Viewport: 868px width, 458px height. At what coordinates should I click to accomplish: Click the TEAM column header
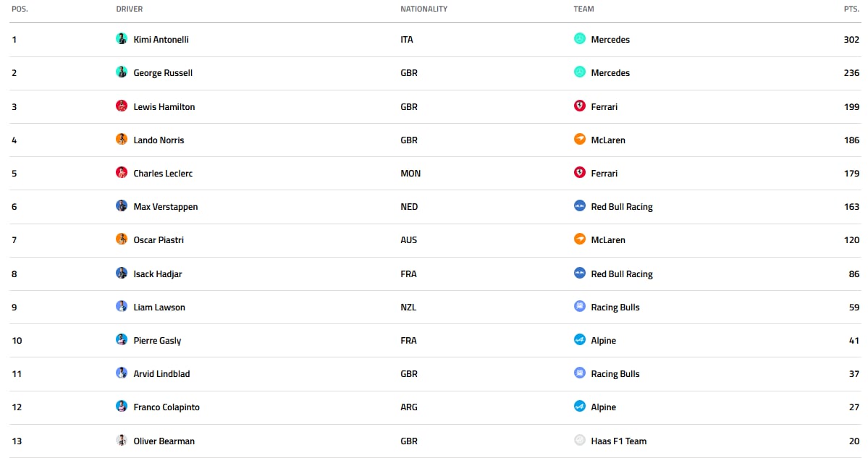tap(583, 9)
